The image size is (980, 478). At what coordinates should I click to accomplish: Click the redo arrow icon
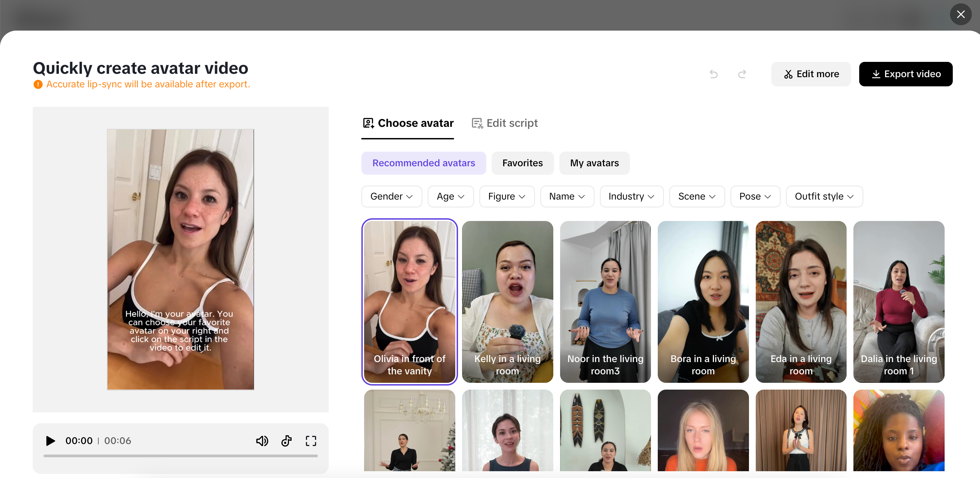click(742, 74)
